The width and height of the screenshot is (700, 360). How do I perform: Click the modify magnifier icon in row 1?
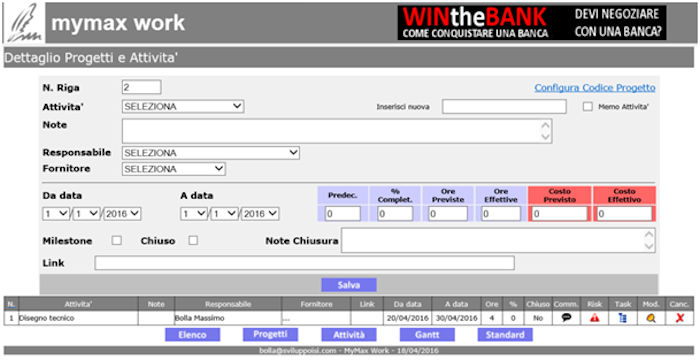(651, 318)
